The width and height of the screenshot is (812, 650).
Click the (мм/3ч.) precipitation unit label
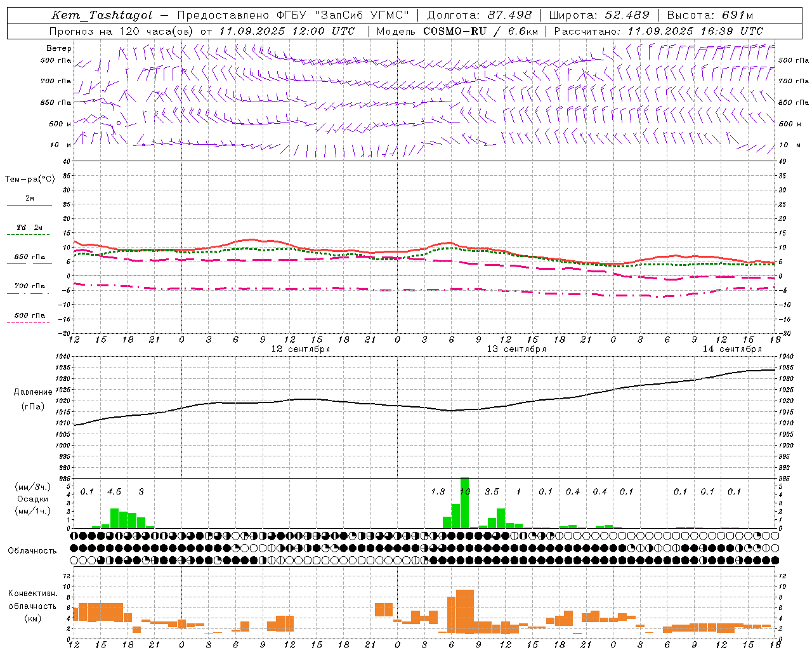(x=33, y=487)
